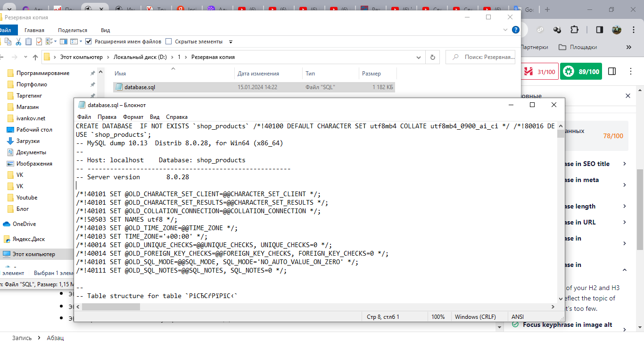
Task: Open the Notepad Вид menu
Action: point(155,116)
